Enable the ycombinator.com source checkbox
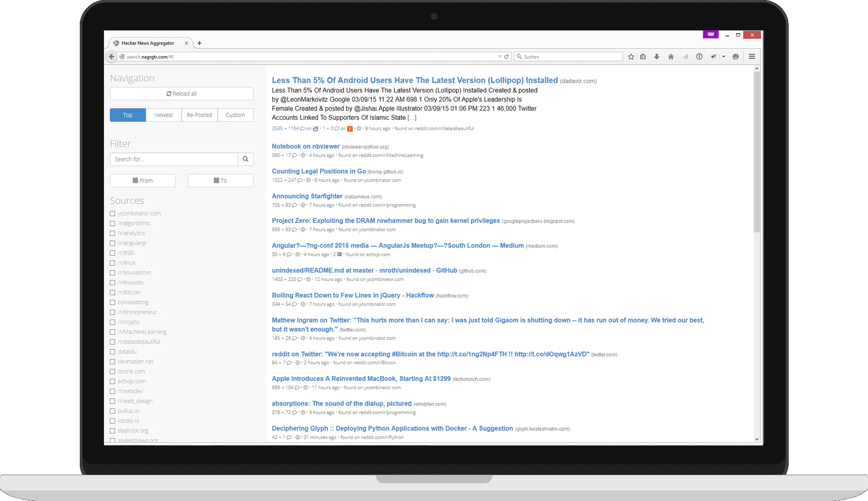This screenshot has height=501, width=868. coord(113,214)
